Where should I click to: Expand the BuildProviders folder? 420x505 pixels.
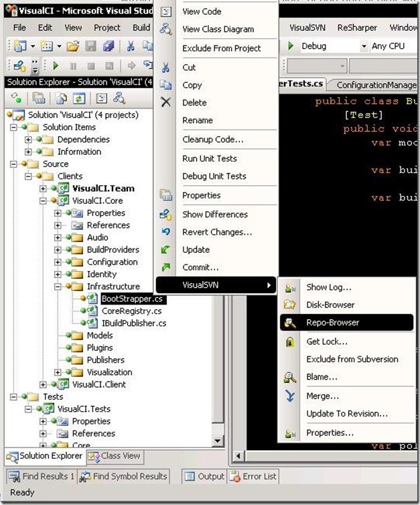(x=58, y=249)
